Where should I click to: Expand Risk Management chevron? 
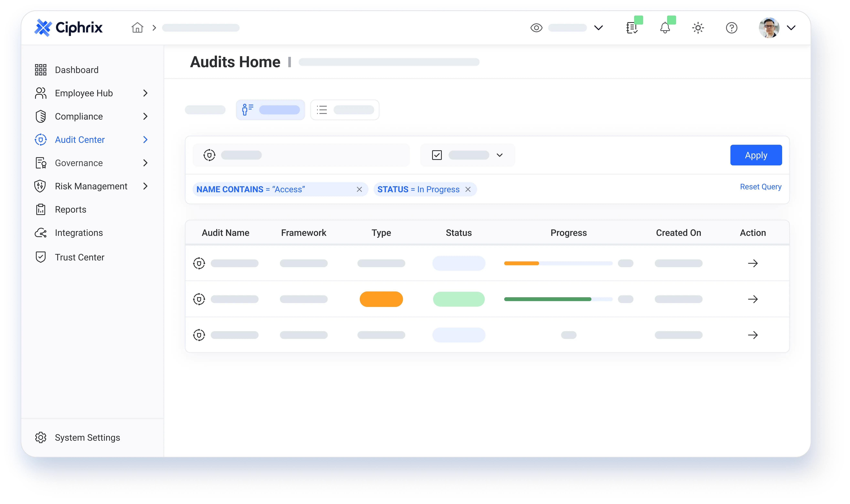145,186
